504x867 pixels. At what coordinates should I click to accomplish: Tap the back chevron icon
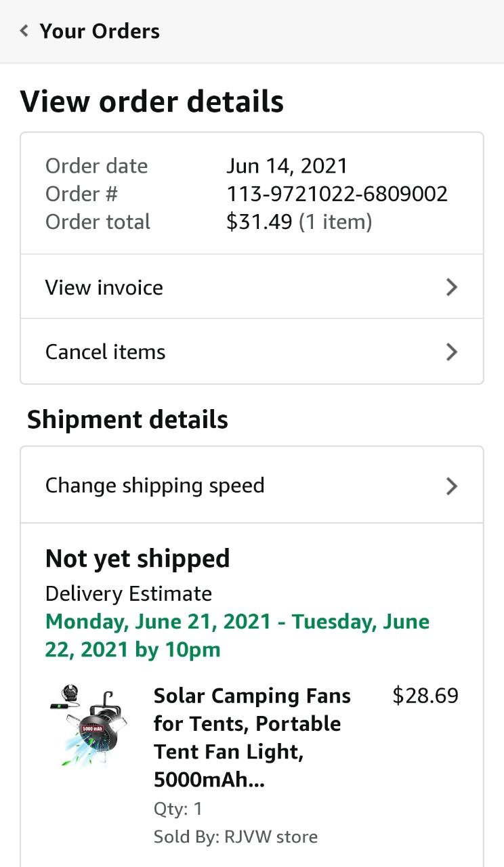point(24,31)
